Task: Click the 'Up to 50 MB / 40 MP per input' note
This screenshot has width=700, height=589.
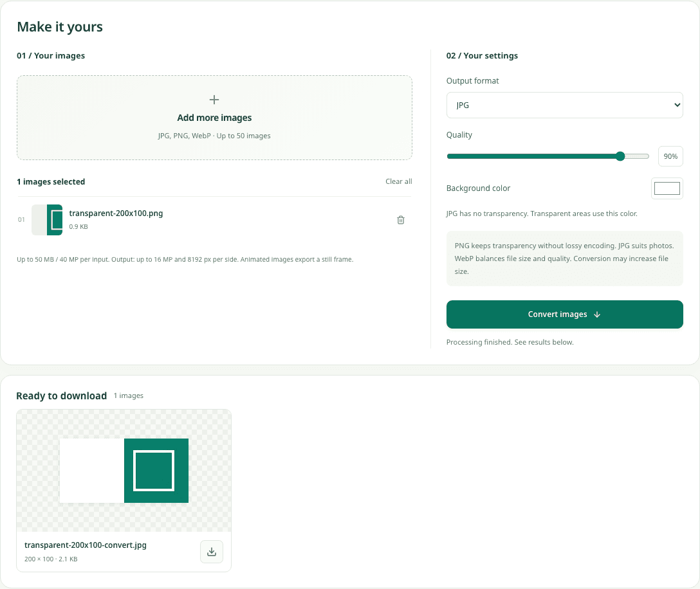Action: [x=185, y=259]
